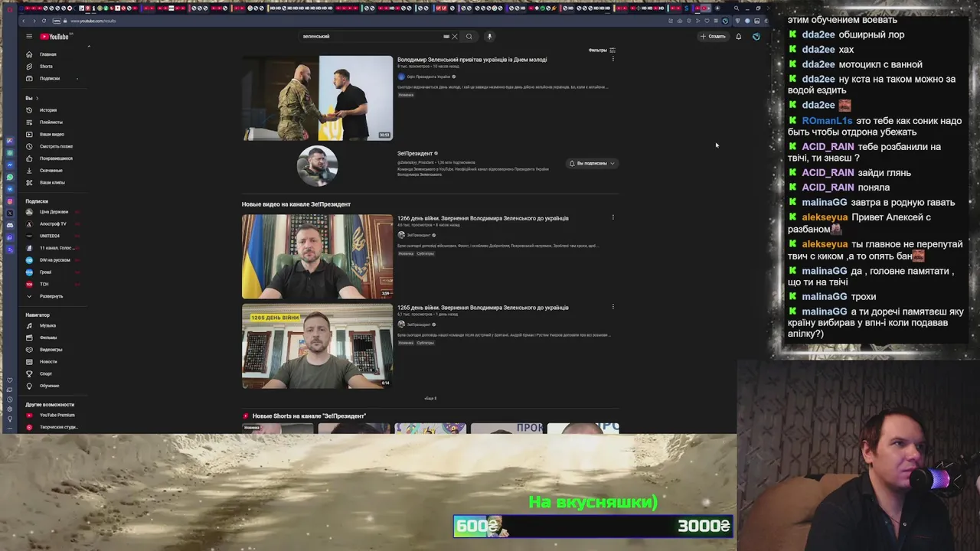Open the Messenger icon in the browser sidebar
This screenshot has height=551, width=980.
click(x=10, y=165)
